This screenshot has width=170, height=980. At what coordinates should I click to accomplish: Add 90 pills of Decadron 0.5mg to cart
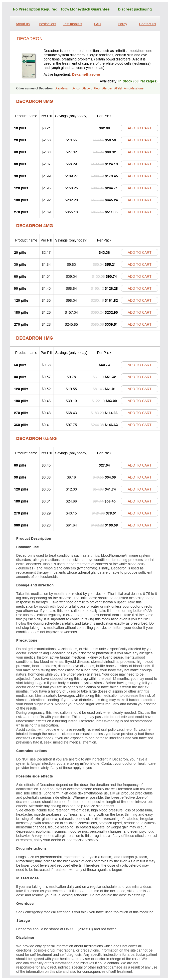pyautogui.click(x=139, y=477)
